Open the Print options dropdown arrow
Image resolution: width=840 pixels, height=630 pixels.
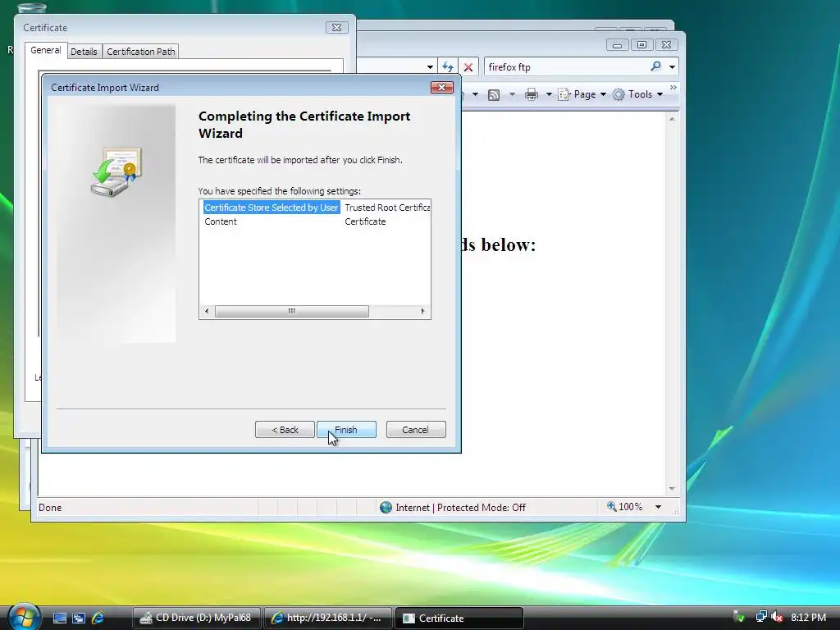[549, 95]
